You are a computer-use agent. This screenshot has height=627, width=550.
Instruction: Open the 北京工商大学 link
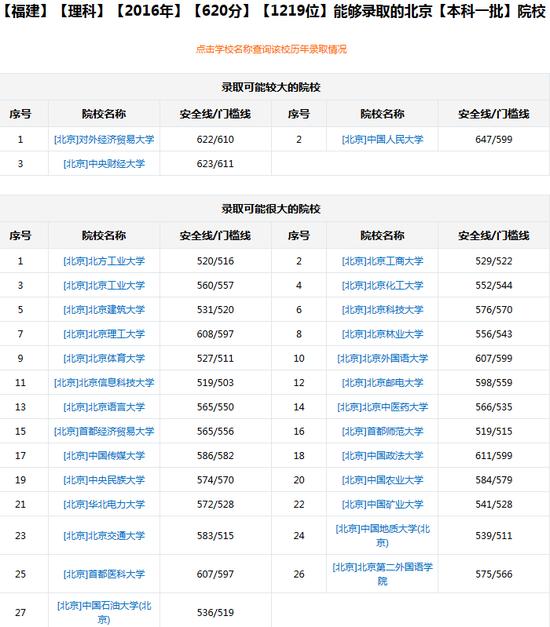[382, 261]
